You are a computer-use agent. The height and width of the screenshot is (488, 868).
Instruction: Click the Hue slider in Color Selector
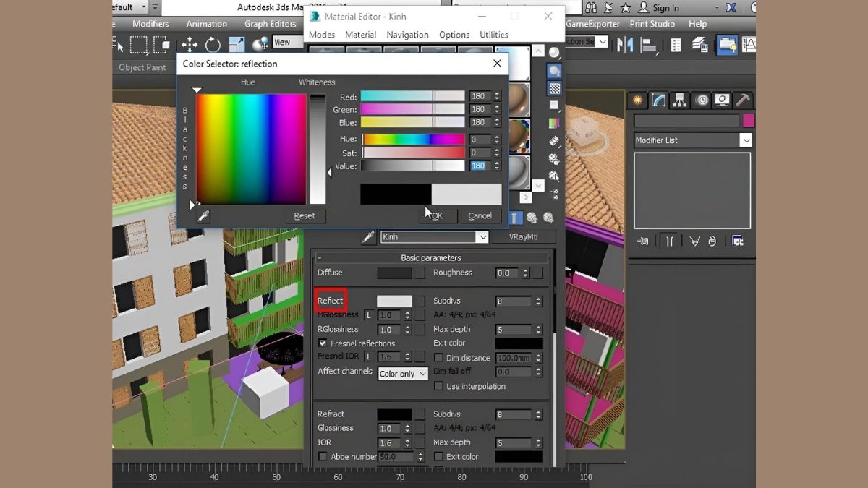coord(413,139)
